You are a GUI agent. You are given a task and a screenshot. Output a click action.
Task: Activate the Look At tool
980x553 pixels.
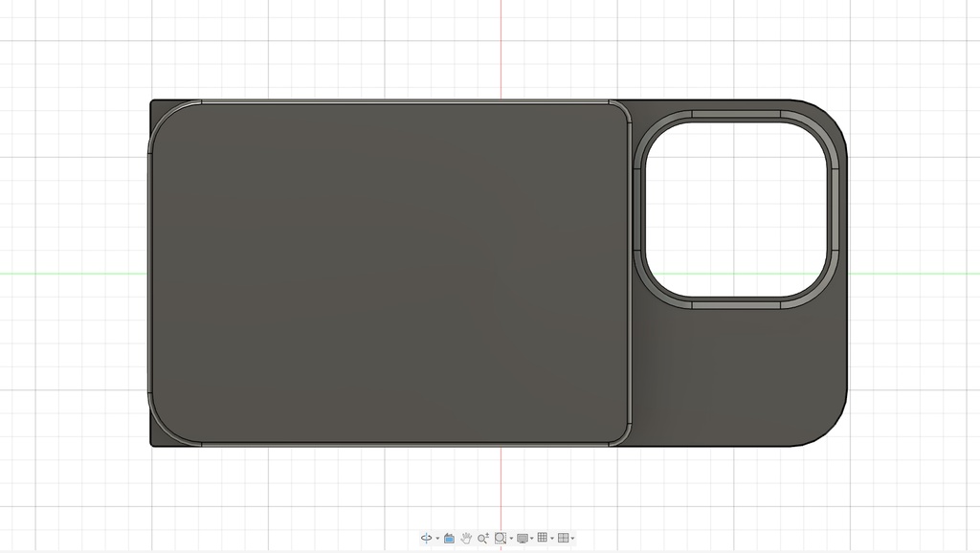pos(448,538)
